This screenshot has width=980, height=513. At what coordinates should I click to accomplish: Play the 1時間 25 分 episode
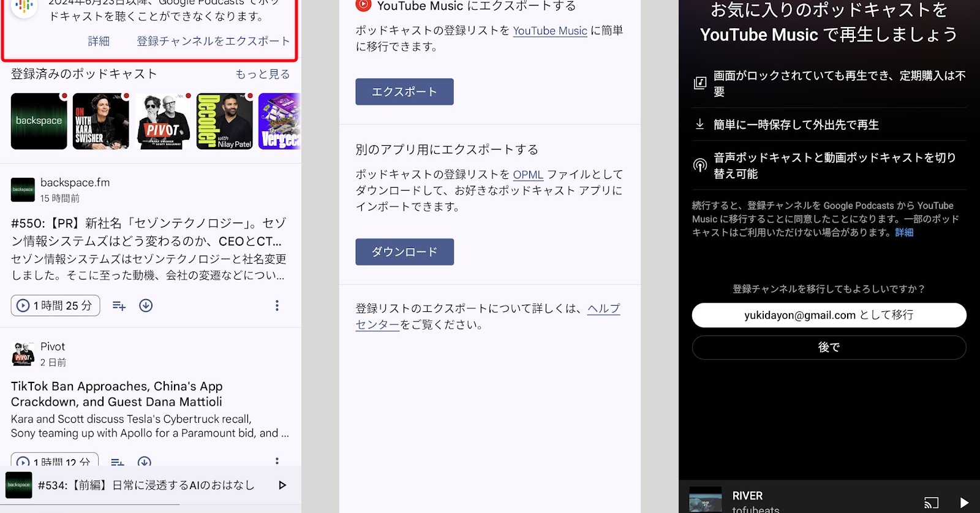click(x=55, y=306)
